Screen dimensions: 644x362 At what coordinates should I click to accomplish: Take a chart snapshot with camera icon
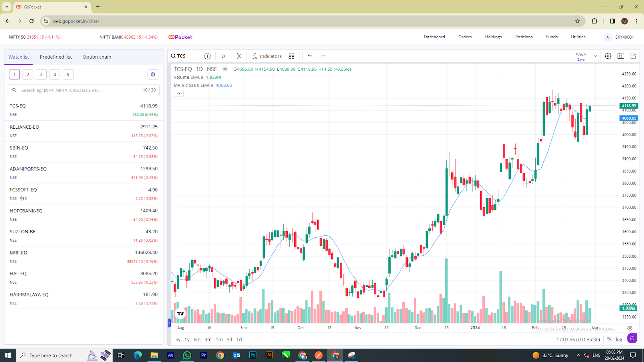(620, 56)
